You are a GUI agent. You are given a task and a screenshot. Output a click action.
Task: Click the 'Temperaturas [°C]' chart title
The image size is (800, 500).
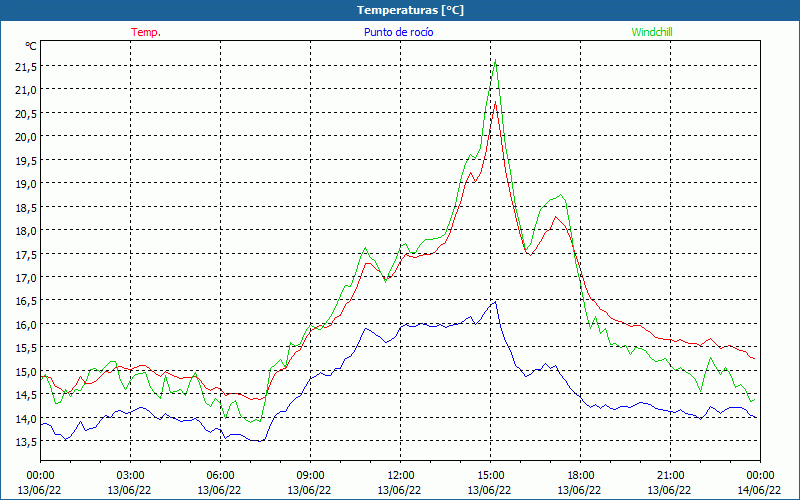(x=410, y=10)
